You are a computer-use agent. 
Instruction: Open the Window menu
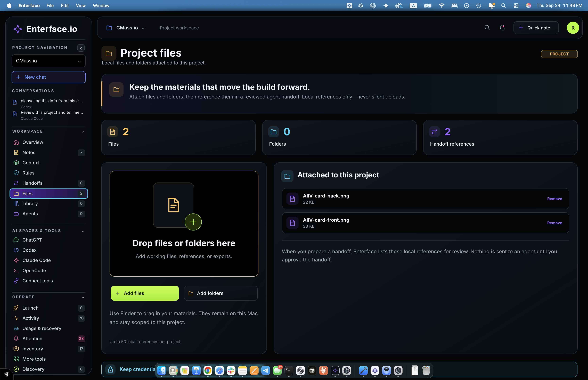[x=101, y=5]
